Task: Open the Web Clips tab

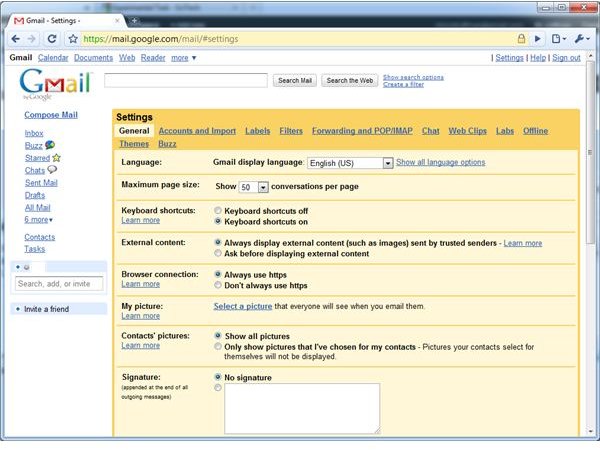Action: [x=468, y=131]
